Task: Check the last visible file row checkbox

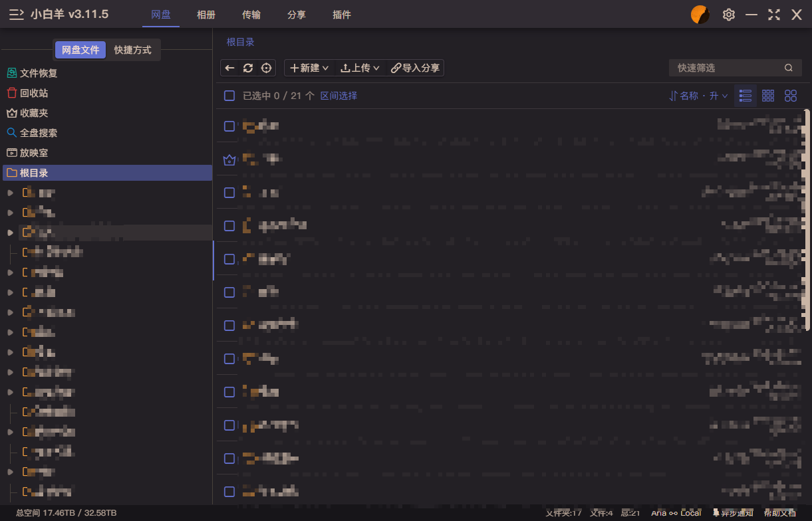Action: tap(229, 492)
